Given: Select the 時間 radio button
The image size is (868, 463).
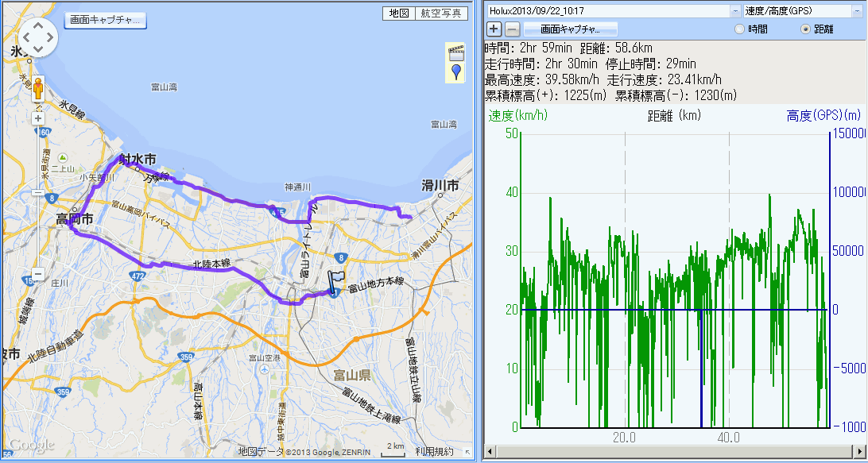Looking at the screenshot, I should (x=740, y=29).
